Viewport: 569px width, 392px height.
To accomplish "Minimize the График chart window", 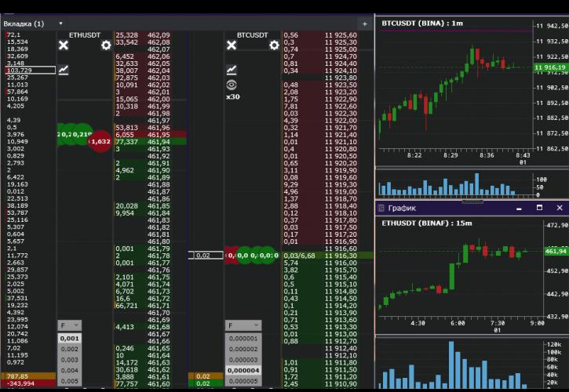I will (519, 208).
